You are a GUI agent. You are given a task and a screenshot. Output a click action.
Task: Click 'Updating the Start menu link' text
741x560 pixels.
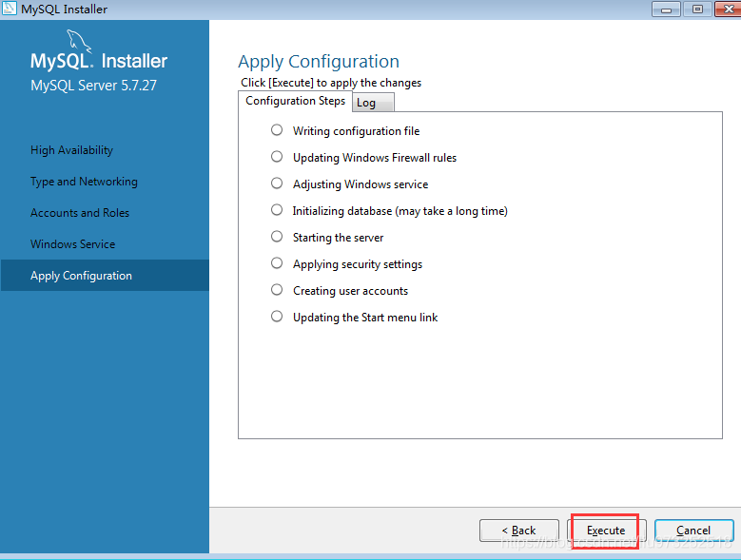(365, 318)
